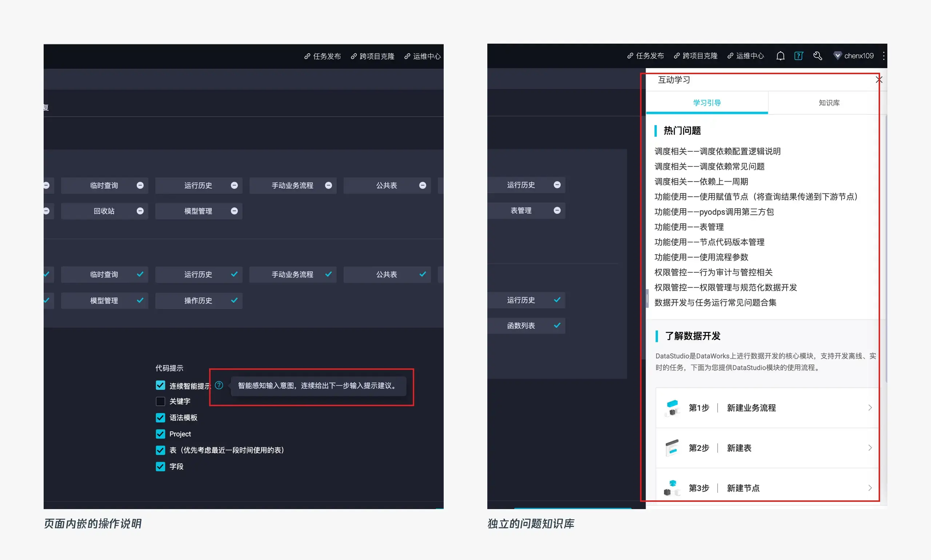Click minus icon on 模型管理 chip next to 回收站

pos(234,211)
